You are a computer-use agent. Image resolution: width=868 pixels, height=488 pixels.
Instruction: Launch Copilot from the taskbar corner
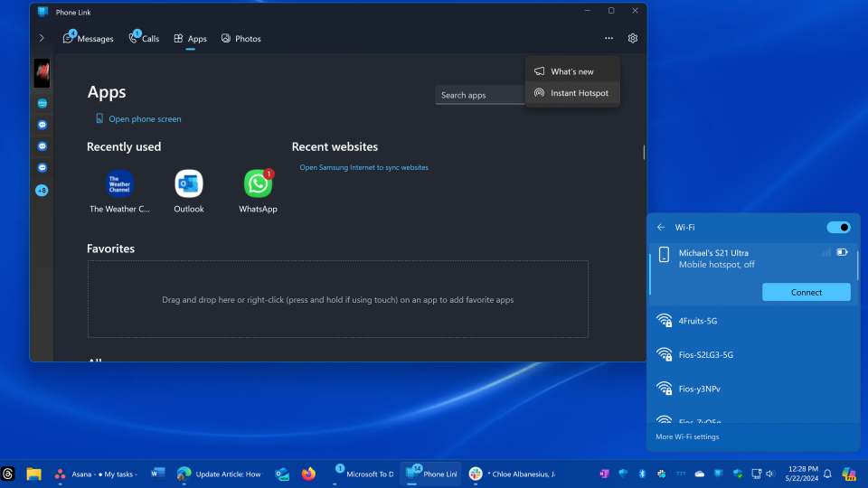pyautogui.click(x=849, y=474)
